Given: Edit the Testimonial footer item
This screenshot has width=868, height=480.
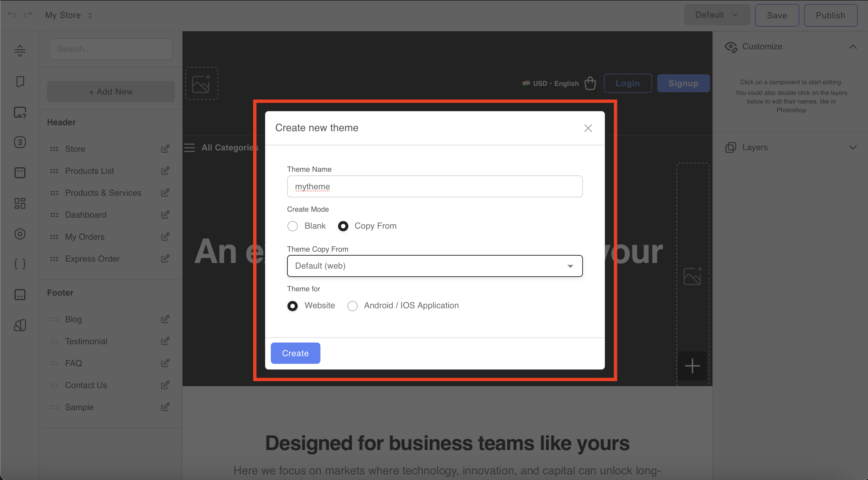Looking at the screenshot, I should click(x=165, y=341).
